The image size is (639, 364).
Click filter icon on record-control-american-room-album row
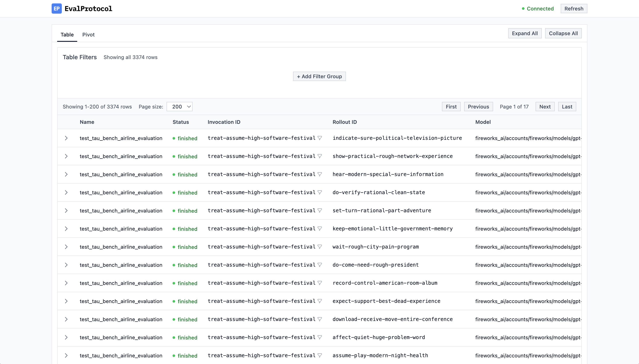click(319, 283)
